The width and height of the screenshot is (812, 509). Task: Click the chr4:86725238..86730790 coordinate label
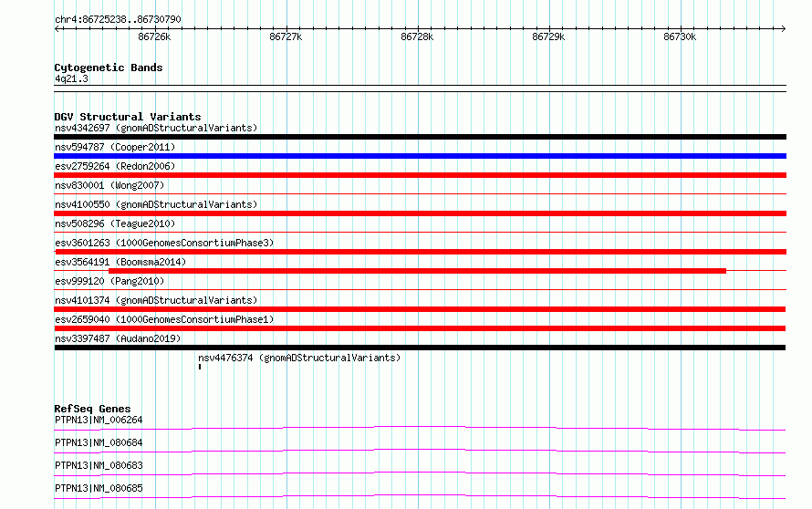coord(118,19)
